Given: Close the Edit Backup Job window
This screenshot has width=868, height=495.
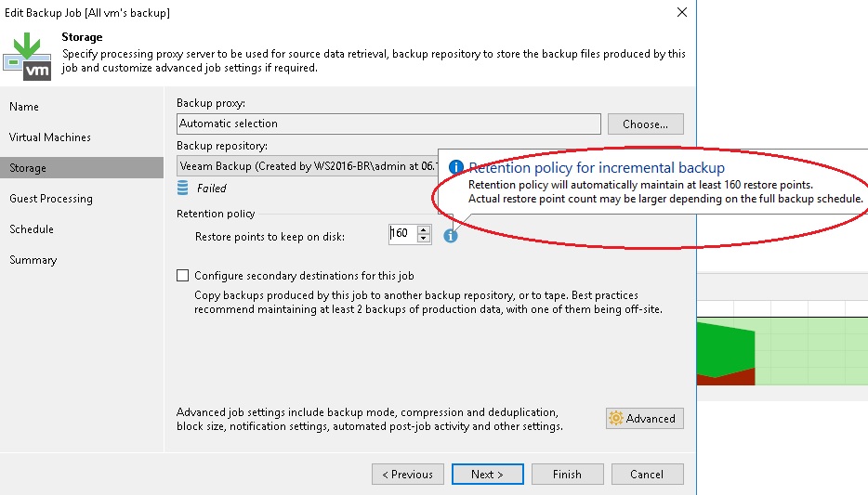Looking at the screenshot, I should click(682, 12).
